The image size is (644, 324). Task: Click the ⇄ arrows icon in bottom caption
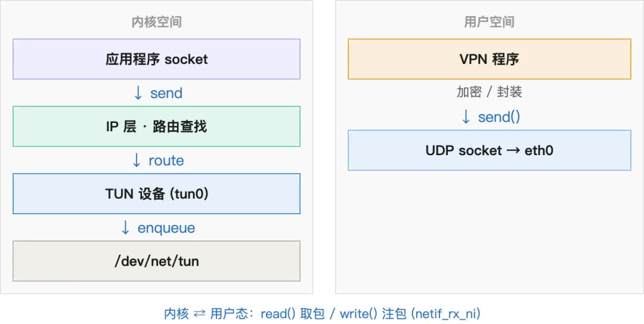200,314
